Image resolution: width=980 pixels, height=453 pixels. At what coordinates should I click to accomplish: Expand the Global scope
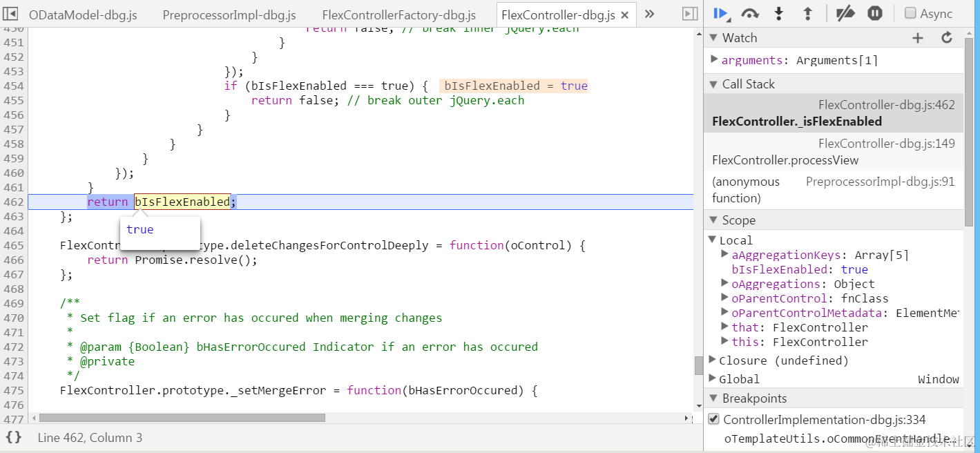pyautogui.click(x=713, y=379)
